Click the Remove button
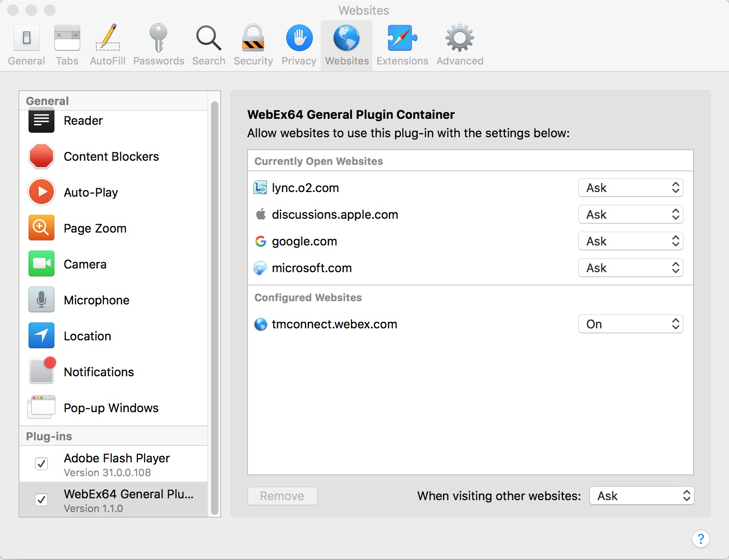Image resolution: width=729 pixels, height=560 pixels. (x=282, y=496)
